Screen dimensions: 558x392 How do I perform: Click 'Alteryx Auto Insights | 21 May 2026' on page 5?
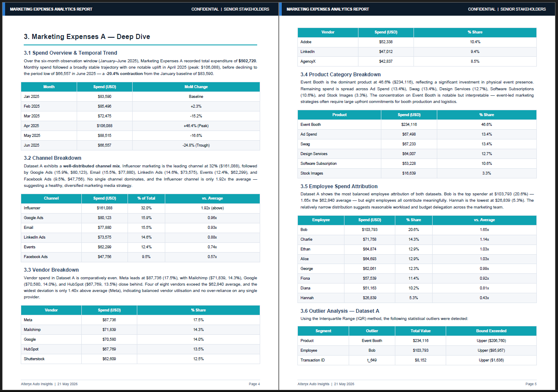tap(326, 384)
